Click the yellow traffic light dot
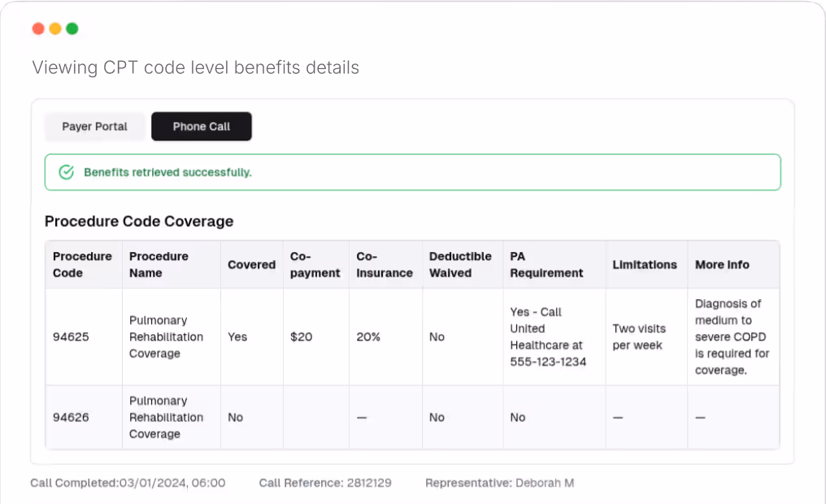 click(54, 28)
